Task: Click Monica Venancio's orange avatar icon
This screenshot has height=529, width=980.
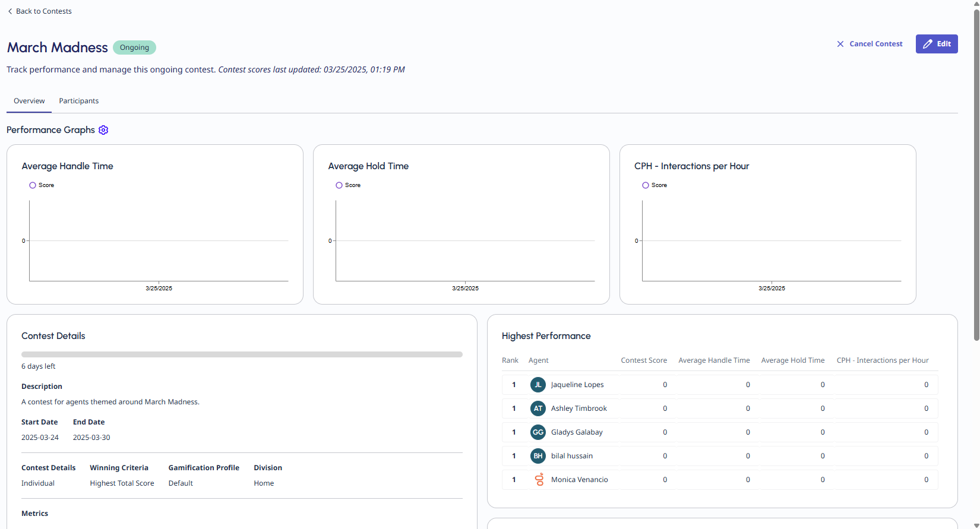Action: (x=539, y=480)
